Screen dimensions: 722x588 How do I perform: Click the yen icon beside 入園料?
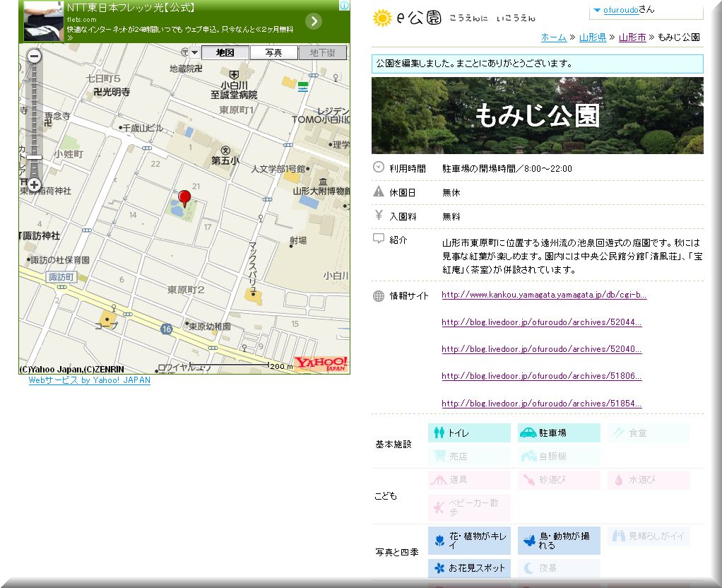[379, 215]
